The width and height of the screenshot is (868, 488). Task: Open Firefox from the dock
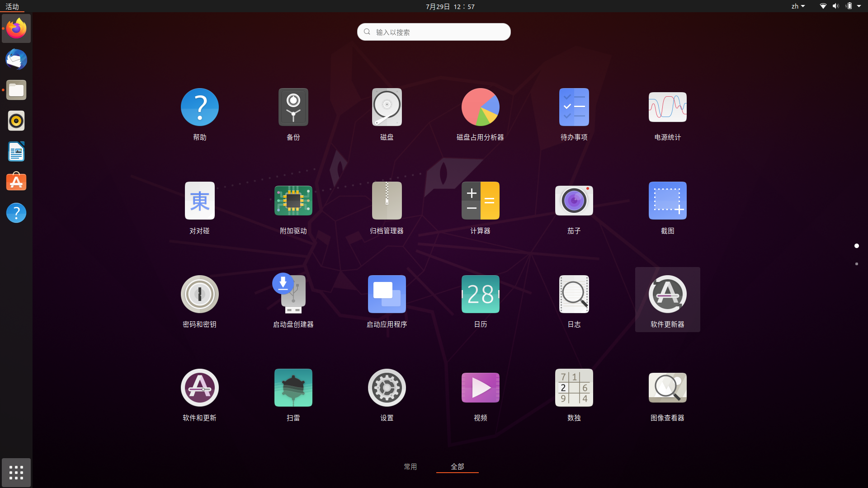16,28
